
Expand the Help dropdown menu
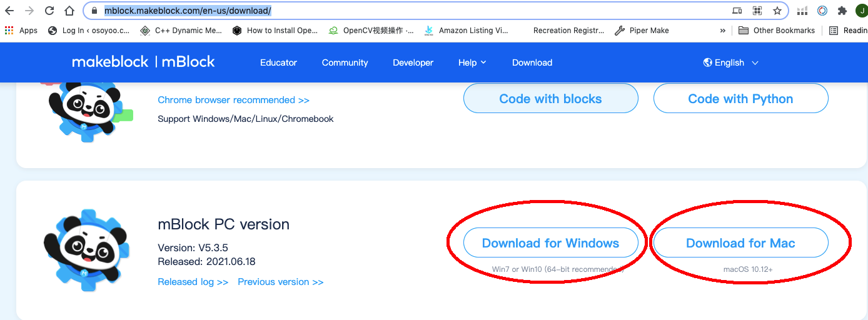472,62
